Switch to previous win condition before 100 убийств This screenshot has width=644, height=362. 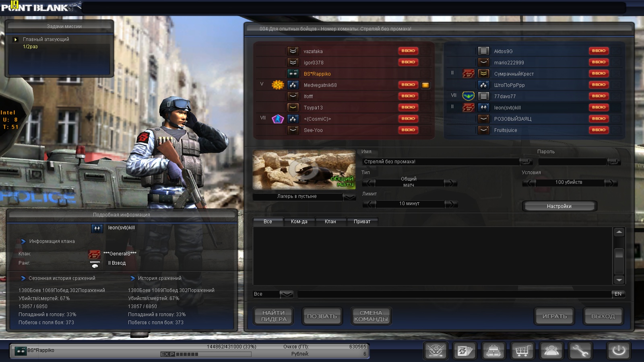point(529,183)
